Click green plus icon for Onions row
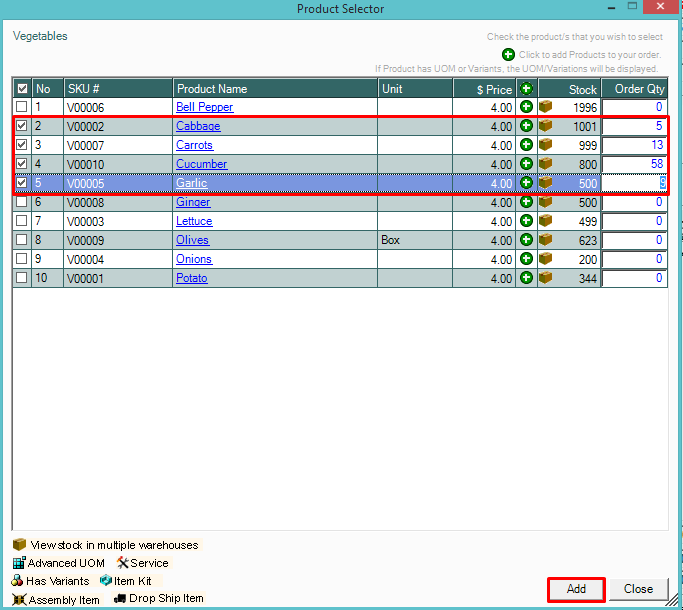The height and width of the screenshot is (610, 683). pyautogui.click(x=526, y=259)
